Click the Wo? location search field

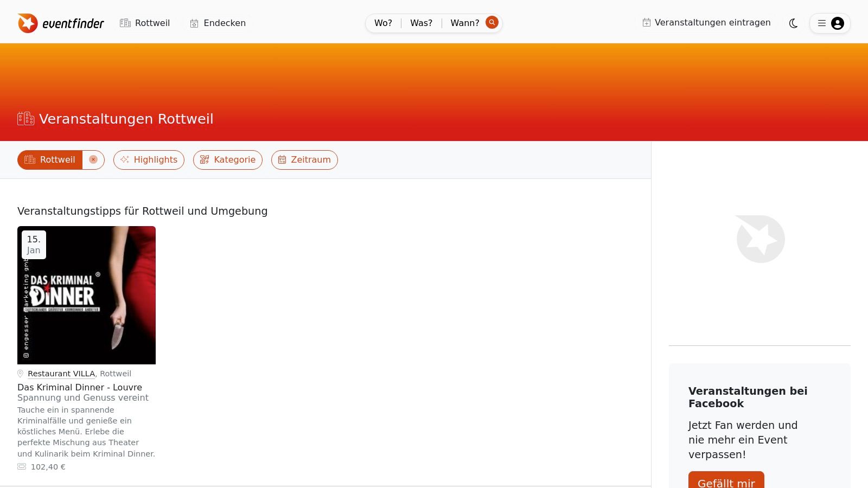point(383,23)
